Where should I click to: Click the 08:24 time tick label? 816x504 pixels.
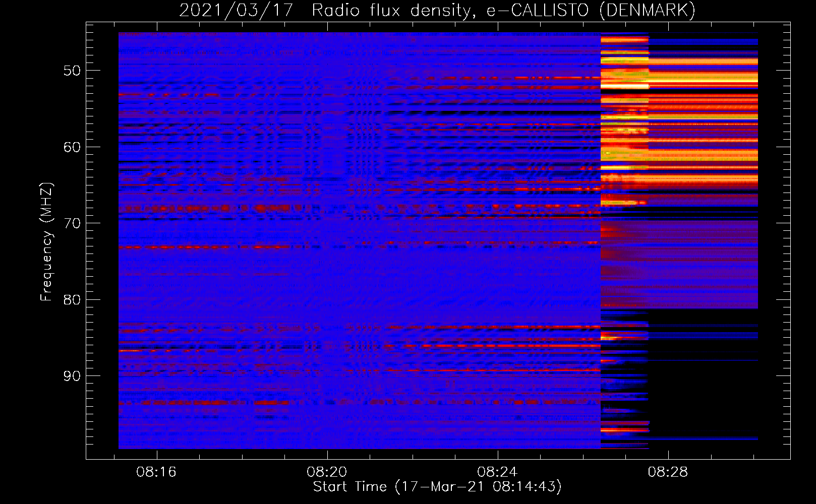(497, 472)
